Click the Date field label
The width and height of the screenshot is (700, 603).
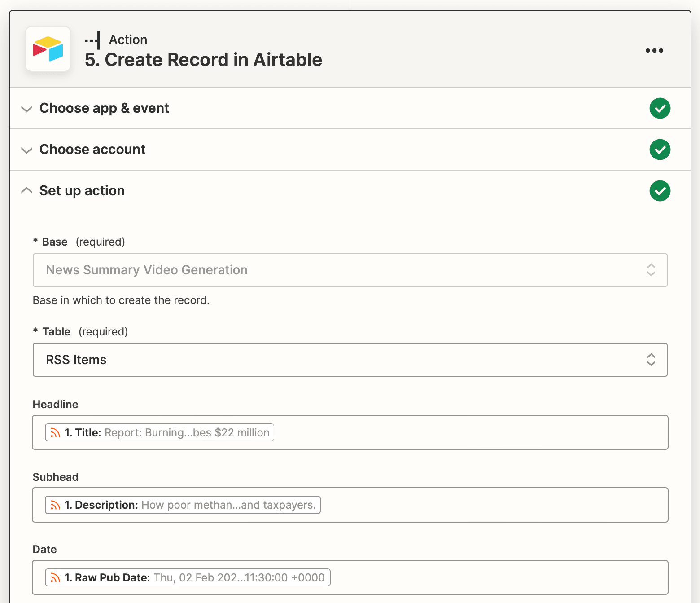45,549
